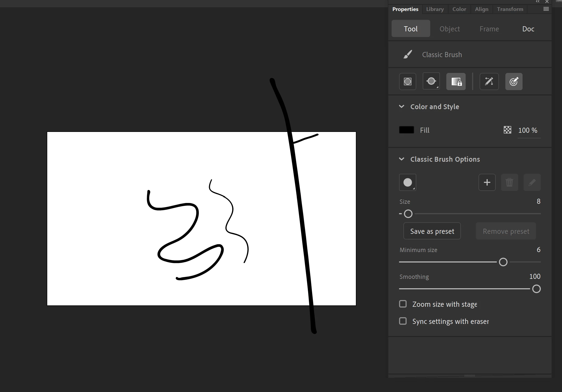Open the alpha checkerboard icon next to Fill
The height and width of the screenshot is (392, 562).
pyautogui.click(x=507, y=130)
